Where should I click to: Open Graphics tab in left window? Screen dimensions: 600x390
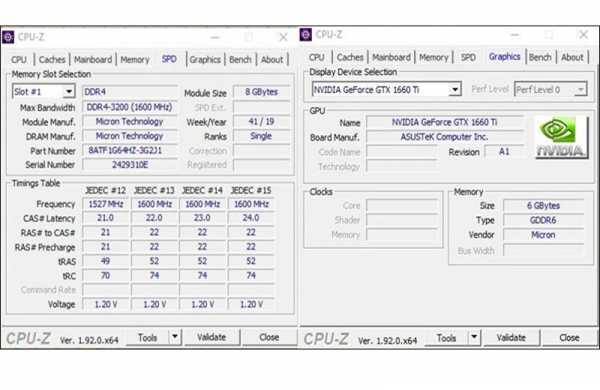[x=205, y=60]
